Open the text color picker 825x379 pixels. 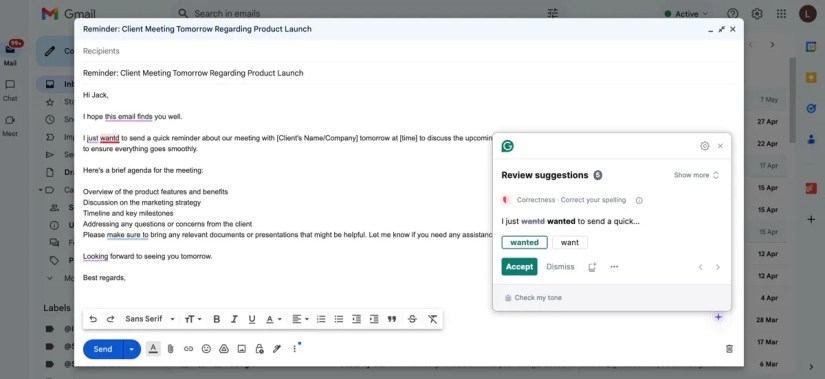273,319
